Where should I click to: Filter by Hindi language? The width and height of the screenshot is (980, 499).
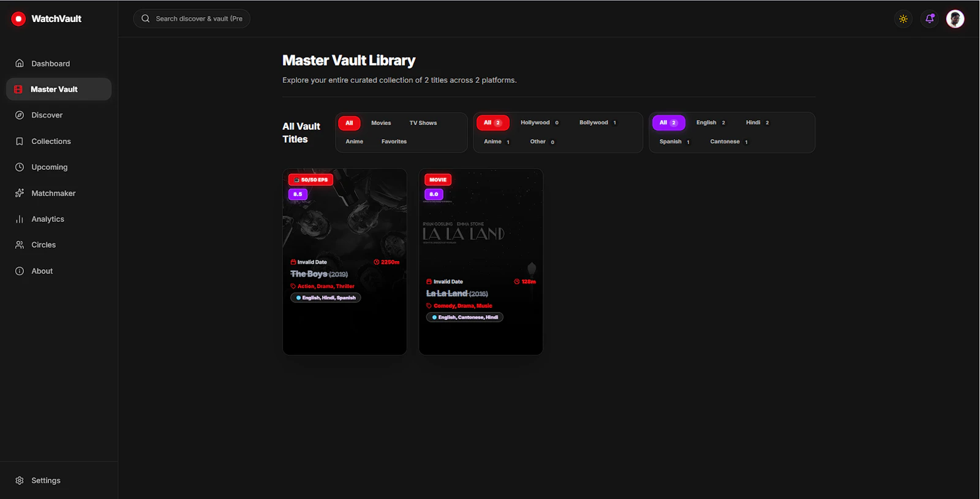click(x=758, y=123)
